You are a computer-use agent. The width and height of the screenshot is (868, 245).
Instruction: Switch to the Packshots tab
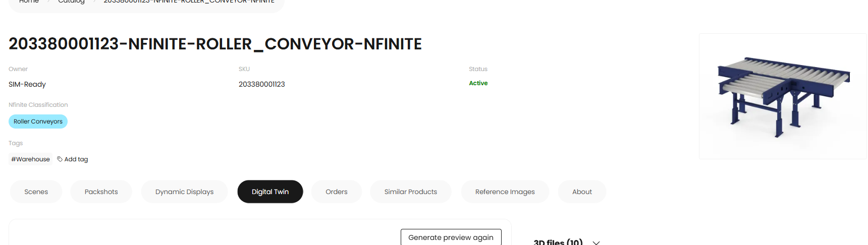(x=101, y=192)
